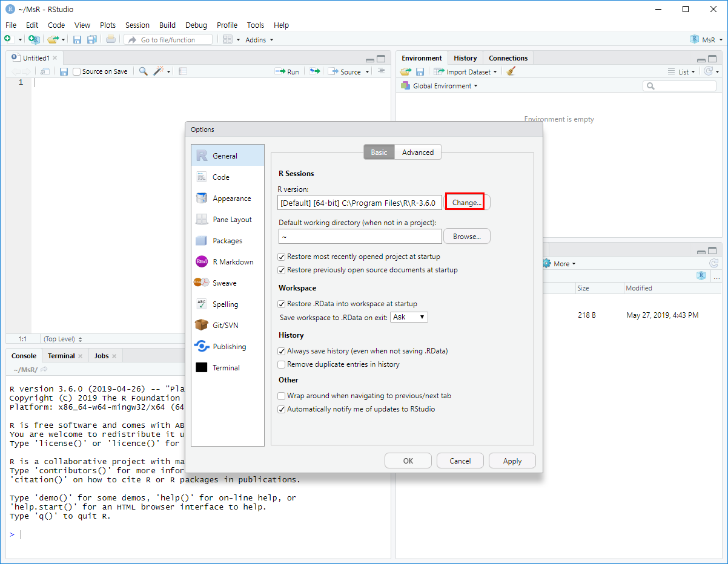Open the Global Environment dropdown
Image resolution: width=728 pixels, height=564 pixels.
(x=440, y=86)
